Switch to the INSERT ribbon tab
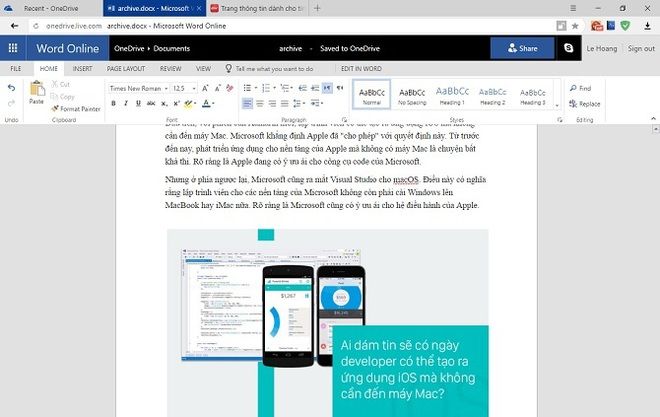 pyautogui.click(x=82, y=69)
